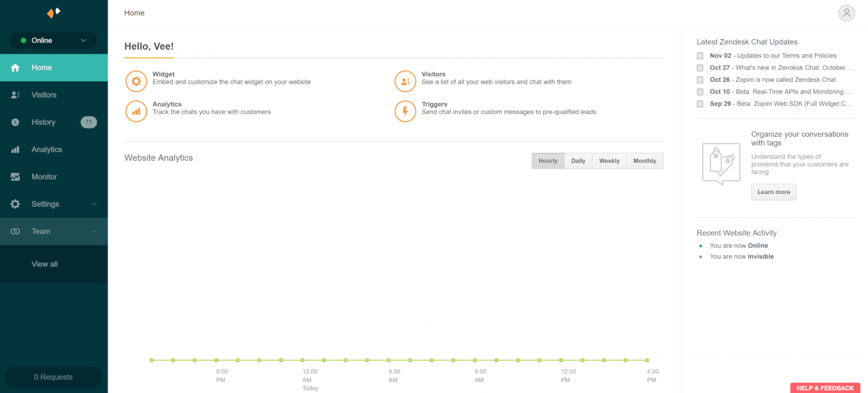Open the Nov 02 Terms and Policies update
The height and width of the screenshot is (393, 868).
click(x=773, y=55)
